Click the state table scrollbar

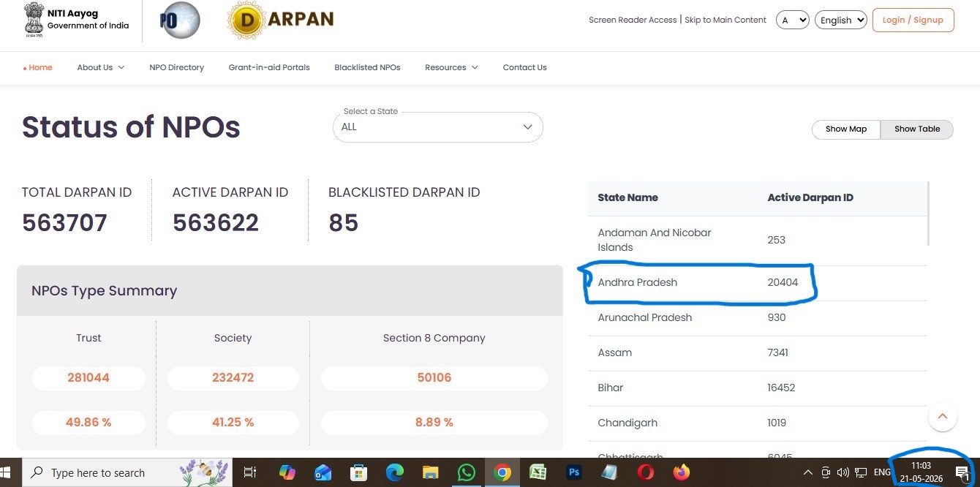[x=928, y=213]
